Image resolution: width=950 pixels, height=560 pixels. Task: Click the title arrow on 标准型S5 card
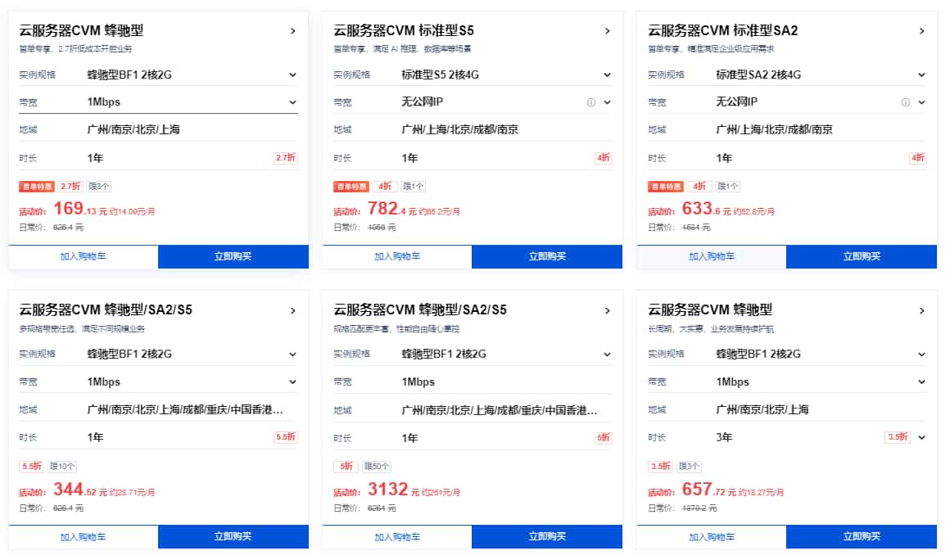607,31
